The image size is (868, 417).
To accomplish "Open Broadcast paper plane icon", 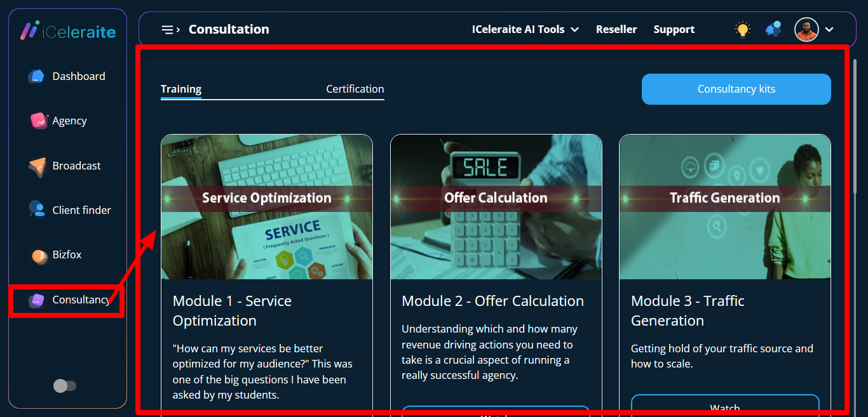I will pyautogui.click(x=37, y=166).
